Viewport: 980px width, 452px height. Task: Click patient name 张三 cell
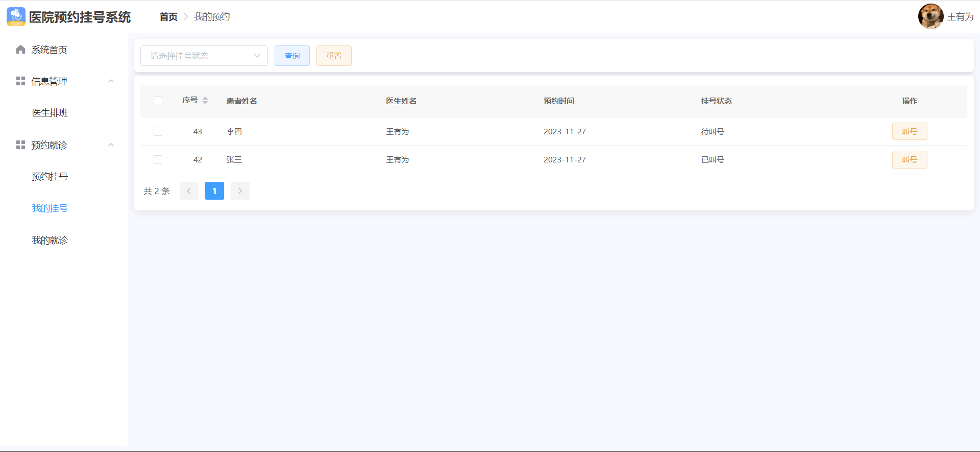(x=234, y=160)
